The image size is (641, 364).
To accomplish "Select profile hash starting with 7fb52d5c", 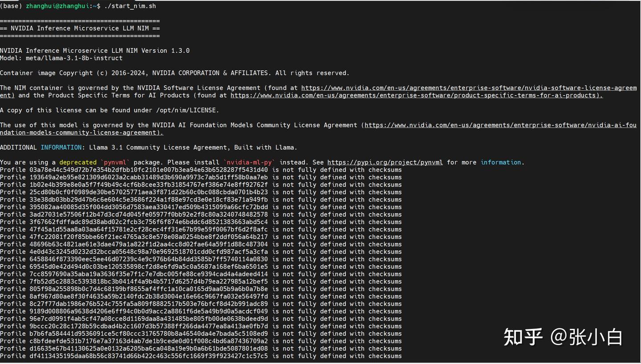I will [x=149, y=282].
